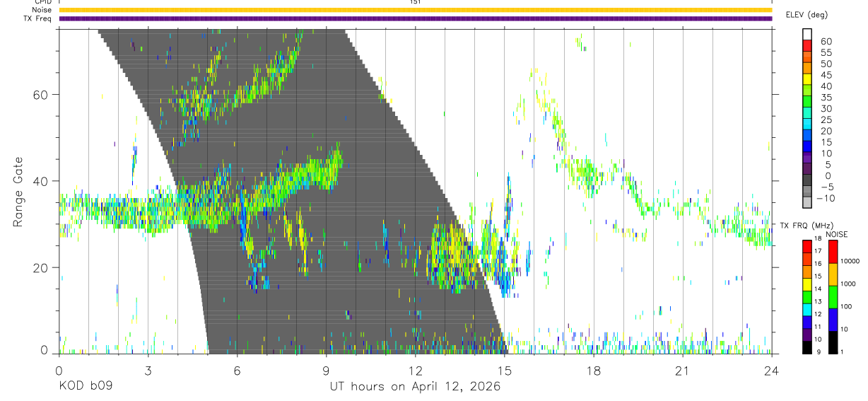Click the "ELEV (deg)" colorbar title
The height and width of the screenshot is (401, 868).
pos(807,15)
